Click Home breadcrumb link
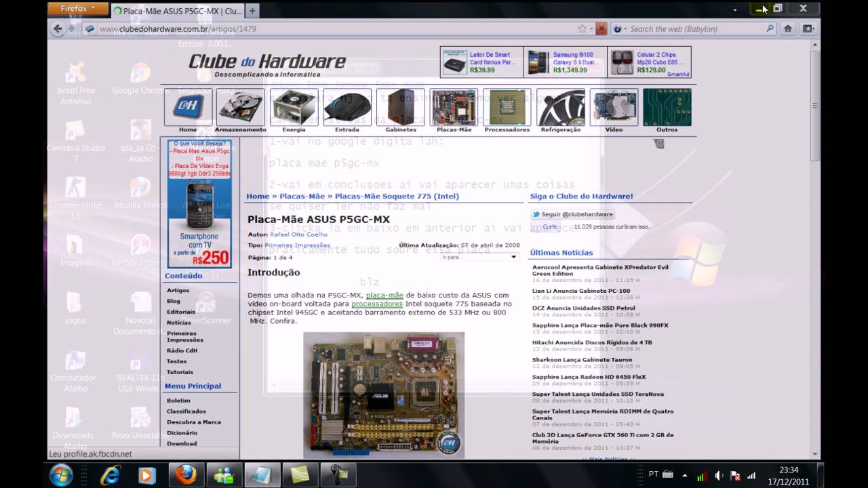The height and width of the screenshot is (488, 868). (x=258, y=197)
